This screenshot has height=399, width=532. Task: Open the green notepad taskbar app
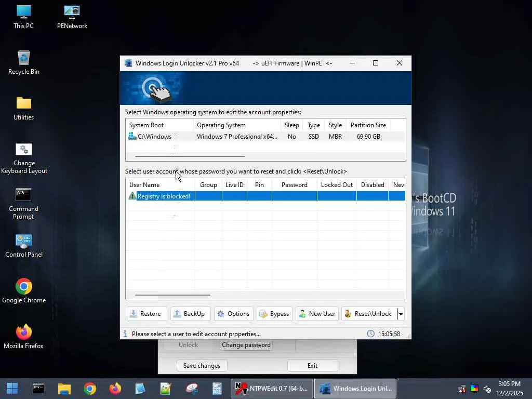click(166, 389)
